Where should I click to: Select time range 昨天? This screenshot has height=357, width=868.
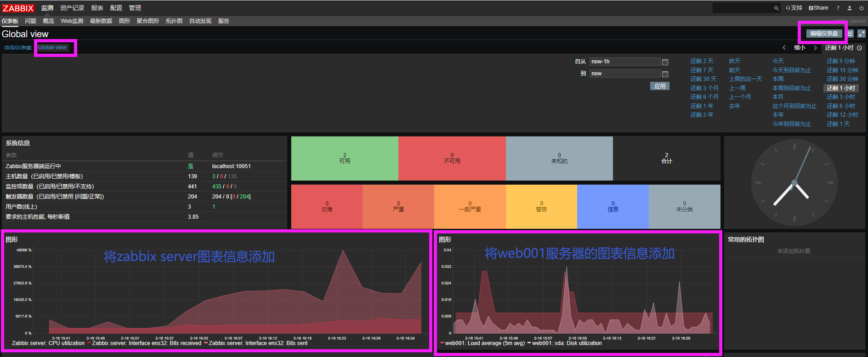735,61
